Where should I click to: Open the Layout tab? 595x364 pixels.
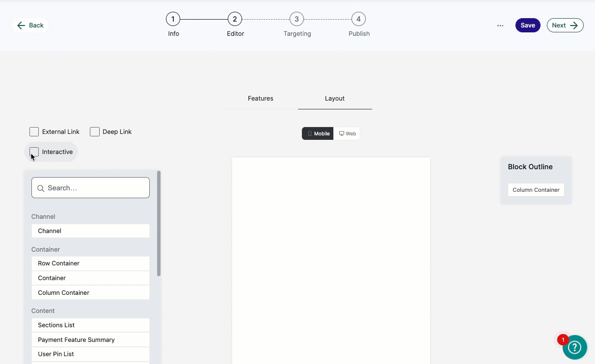coord(335,99)
